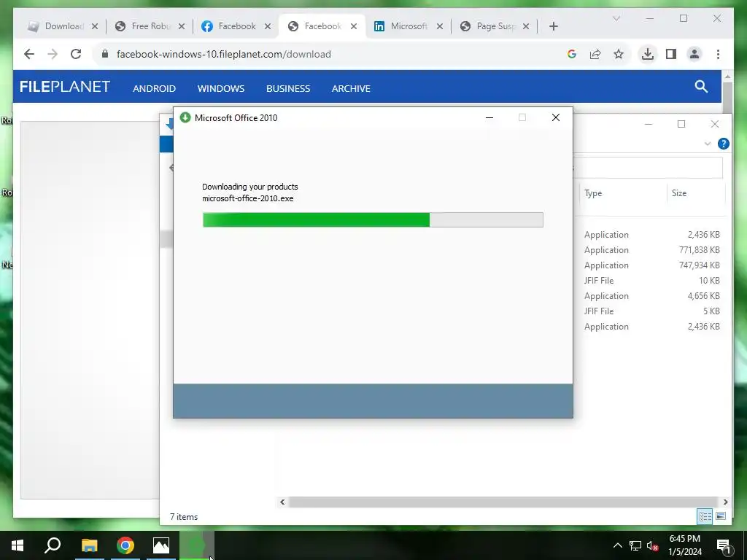Open a new browser tab
Screen dimensions: 747x560
coord(553,26)
